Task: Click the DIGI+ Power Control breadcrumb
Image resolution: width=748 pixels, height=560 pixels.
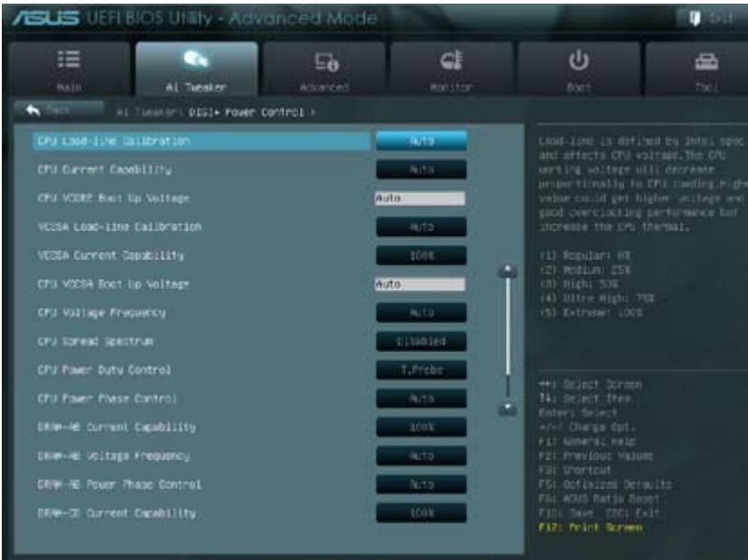Action: pyautogui.click(x=246, y=112)
